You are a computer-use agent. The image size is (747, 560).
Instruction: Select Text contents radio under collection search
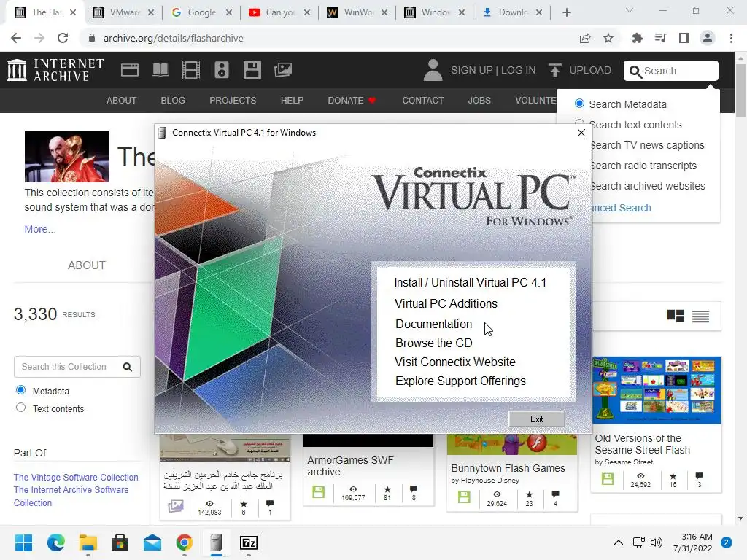(20, 408)
